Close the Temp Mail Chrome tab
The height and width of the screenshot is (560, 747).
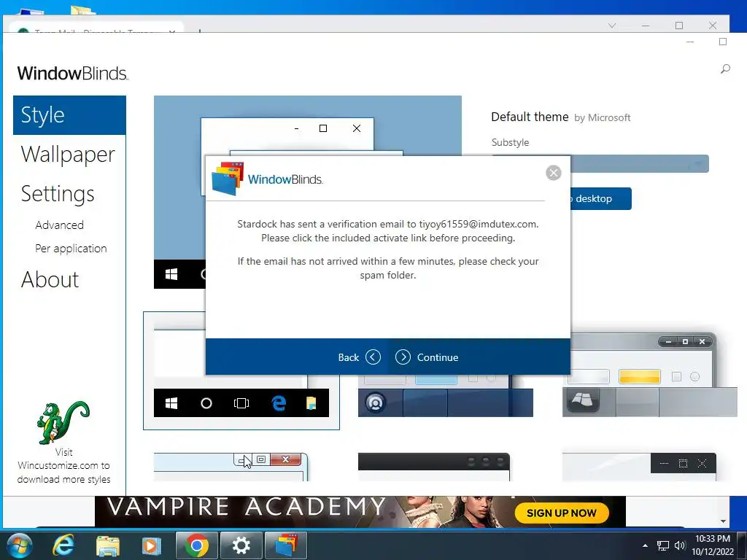click(x=172, y=31)
